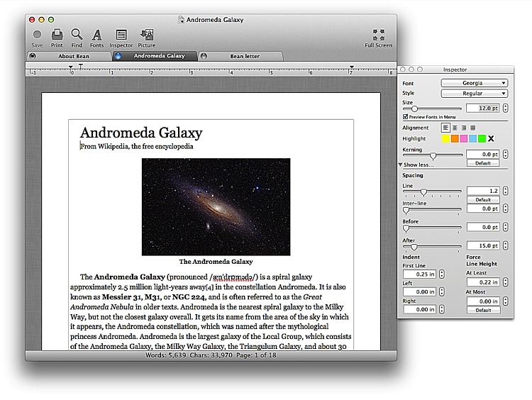532x400 pixels.
Task: Toggle the Inspector toolbar icon
Action: tap(121, 35)
